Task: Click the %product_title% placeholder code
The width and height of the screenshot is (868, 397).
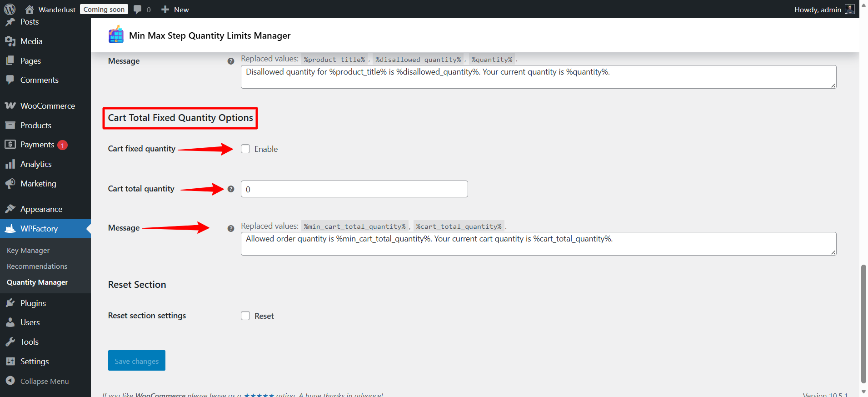Action: click(x=334, y=60)
